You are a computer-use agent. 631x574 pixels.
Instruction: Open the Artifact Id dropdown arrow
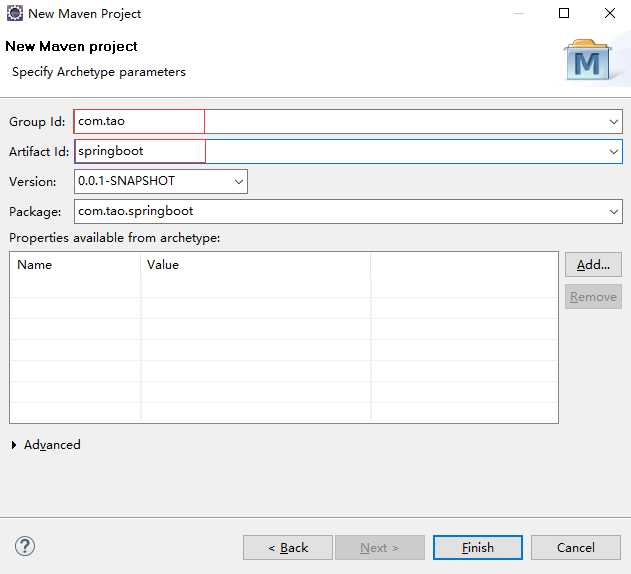[613, 152]
